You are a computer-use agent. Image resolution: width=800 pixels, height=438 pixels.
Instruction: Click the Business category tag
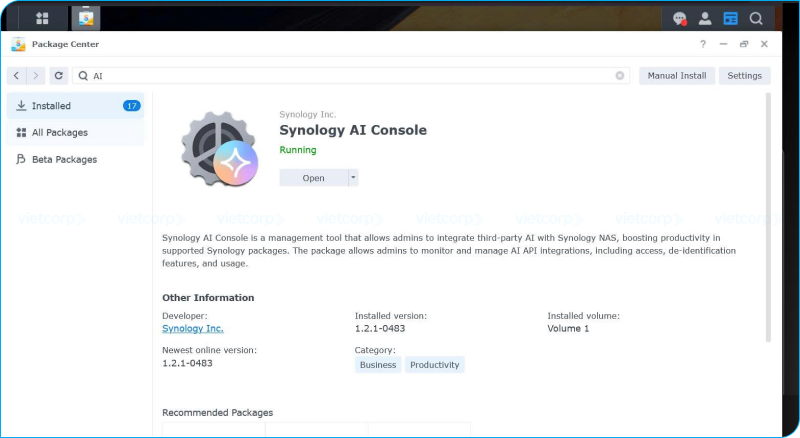[x=378, y=365]
